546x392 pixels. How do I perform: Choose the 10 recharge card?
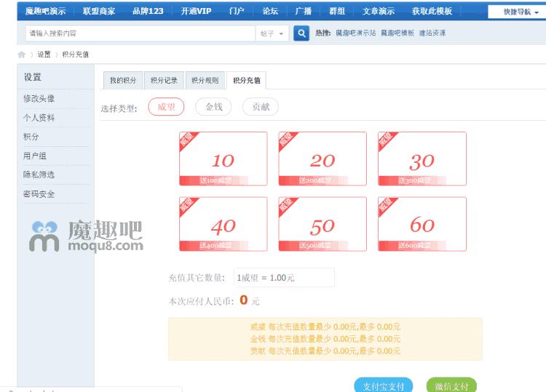click(x=223, y=159)
